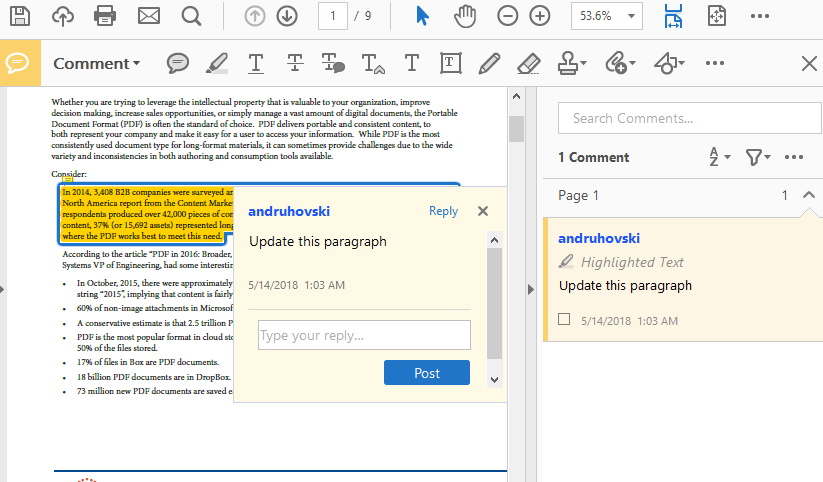Open the drawing shapes dropdown
Image resolution: width=823 pixels, height=482 pixels.
coord(669,64)
